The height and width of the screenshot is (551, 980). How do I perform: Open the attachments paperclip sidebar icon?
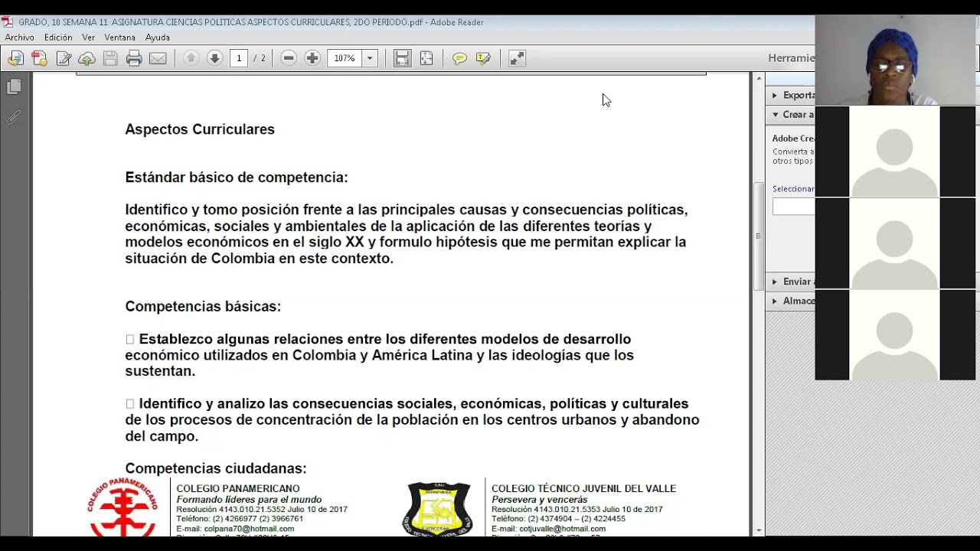[x=14, y=118]
